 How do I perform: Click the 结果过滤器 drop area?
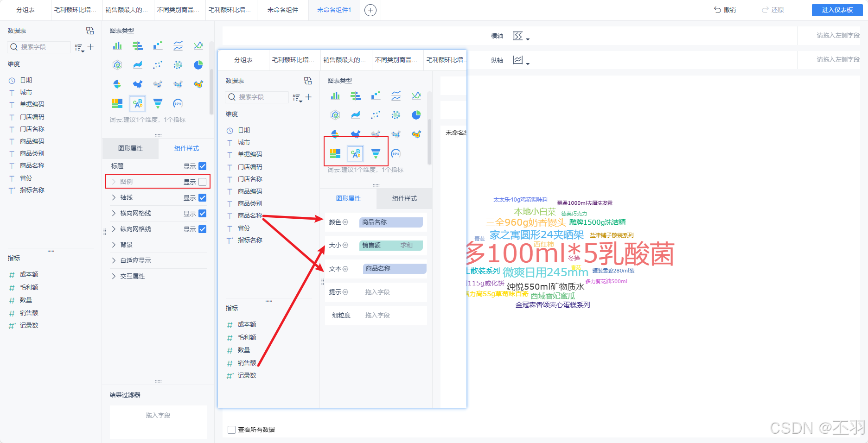pyautogui.click(x=158, y=422)
